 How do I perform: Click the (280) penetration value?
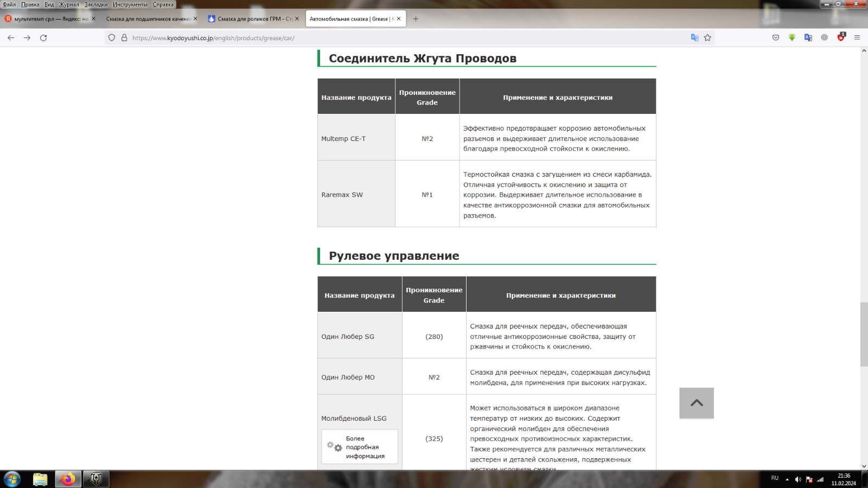click(434, 337)
